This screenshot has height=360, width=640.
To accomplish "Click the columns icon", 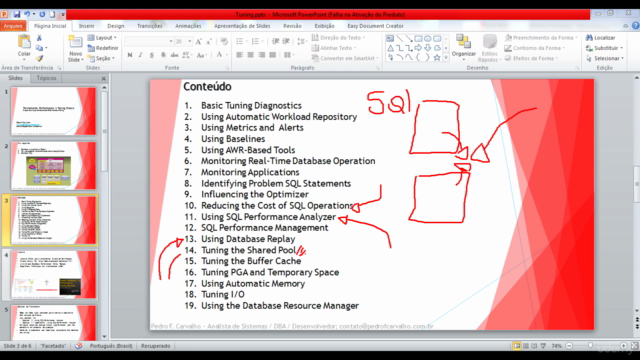I will 288,55.
